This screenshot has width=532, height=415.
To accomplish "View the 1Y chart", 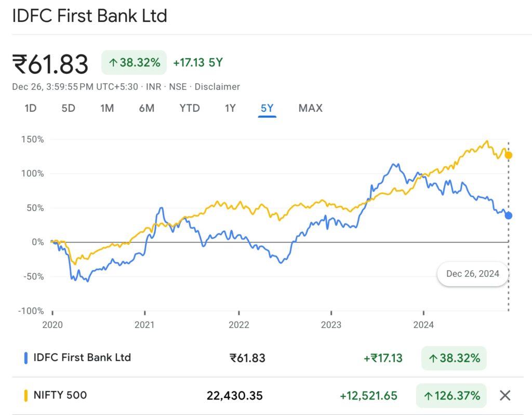I will pos(229,108).
